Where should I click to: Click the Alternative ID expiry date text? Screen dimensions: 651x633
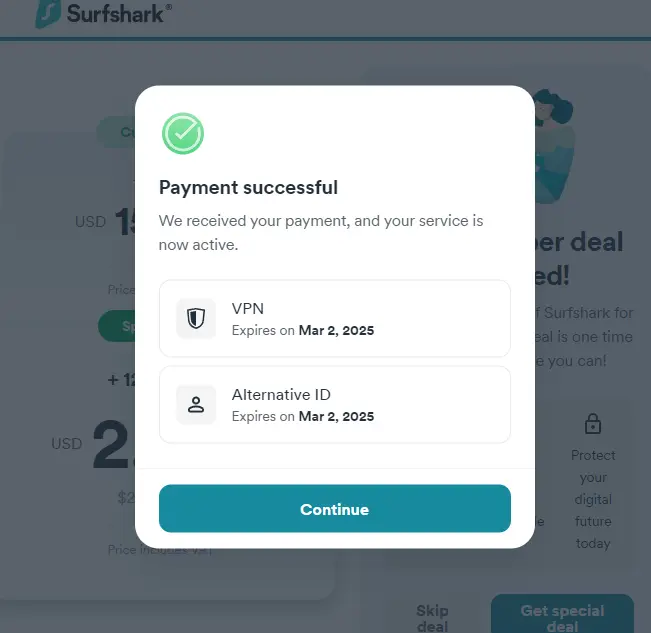(x=303, y=416)
